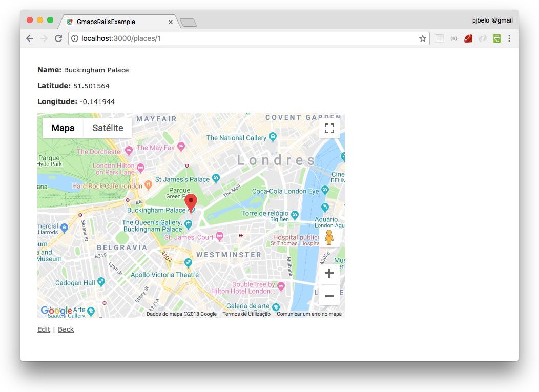Click the Street View pegman
Image resolution: width=539 pixels, height=392 pixels.
tap(329, 237)
